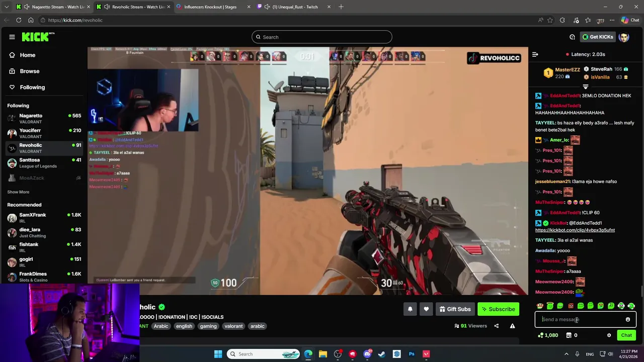Open Photoshop from taskbar
644x362 pixels.
click(x=412, y=354)
